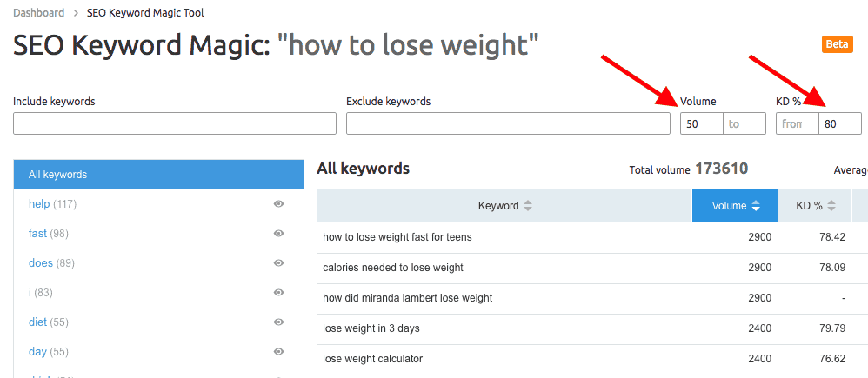The image size is (868, 378).
Task: Toggle eye icon beside day group
Action: 278,352
